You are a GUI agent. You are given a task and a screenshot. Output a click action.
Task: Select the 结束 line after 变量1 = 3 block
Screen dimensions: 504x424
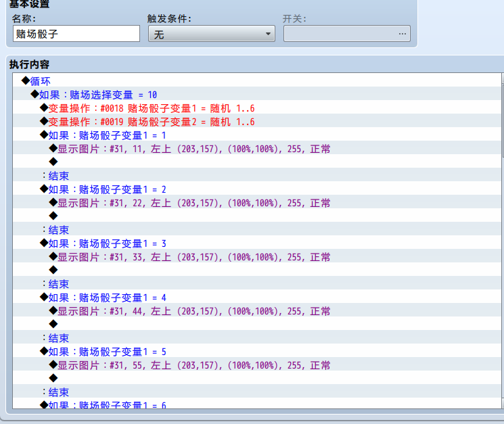click(257, 283)
